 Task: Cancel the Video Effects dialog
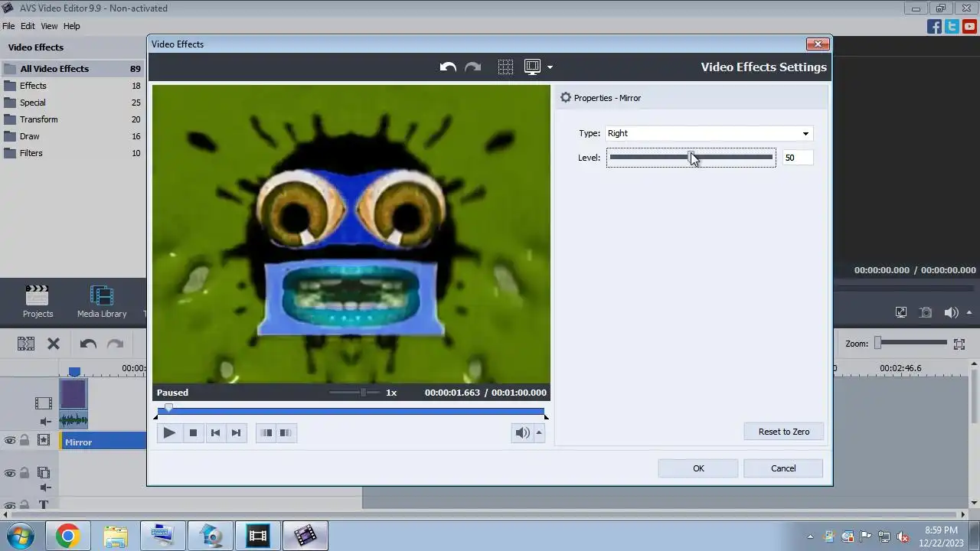click(x=783, y=468)
